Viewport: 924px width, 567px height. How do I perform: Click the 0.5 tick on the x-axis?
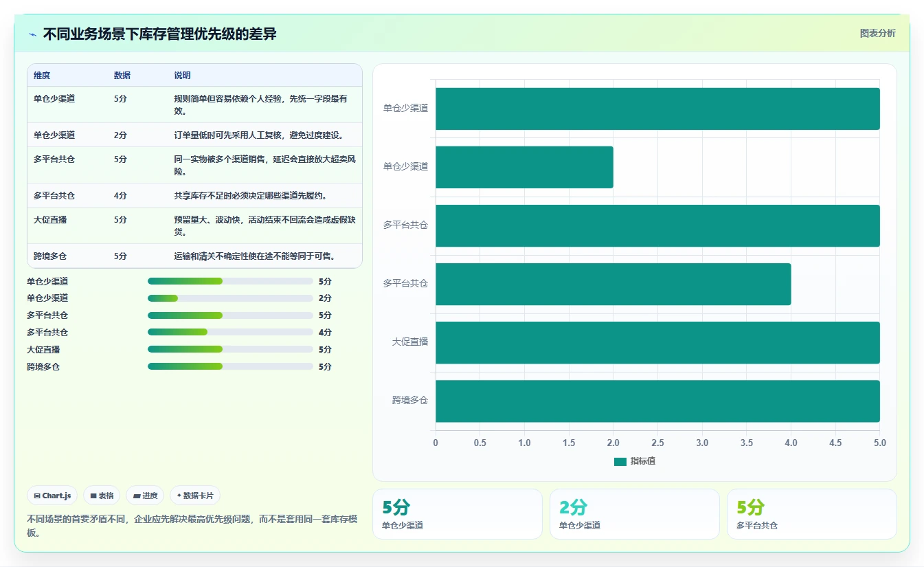click(480, 443)
